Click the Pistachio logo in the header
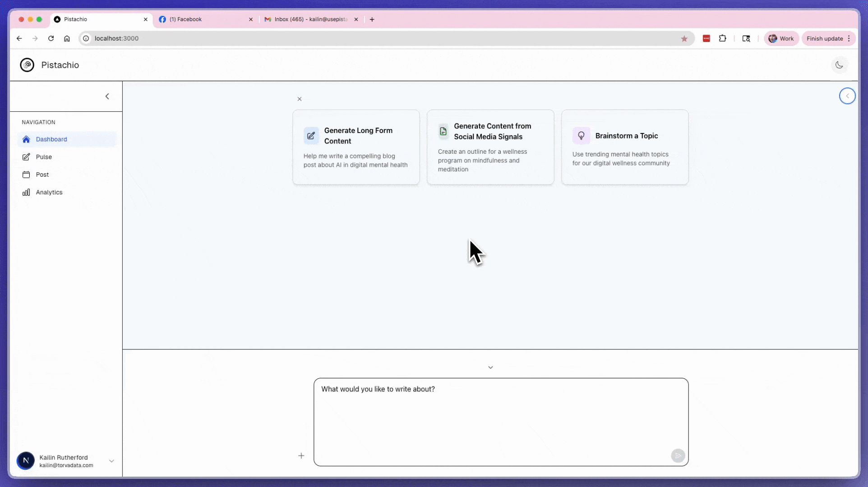 [x=27, y=64]
